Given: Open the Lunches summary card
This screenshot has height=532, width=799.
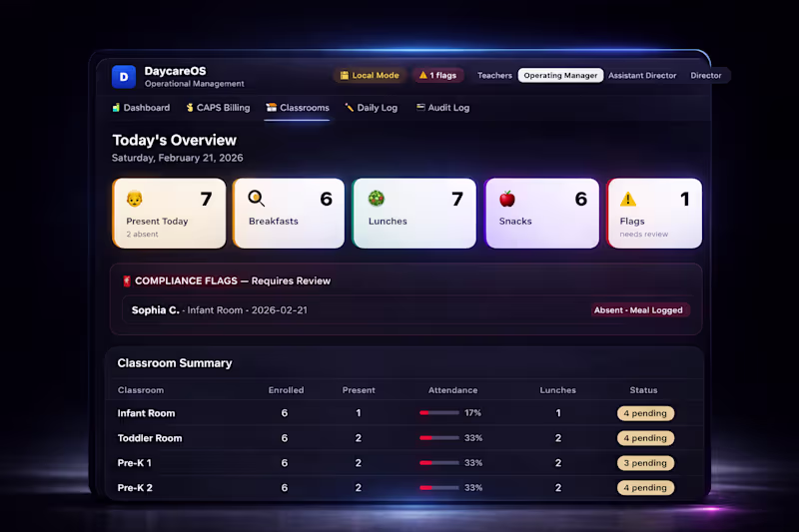Looking at the screenshot, I should tap(414, 214).
